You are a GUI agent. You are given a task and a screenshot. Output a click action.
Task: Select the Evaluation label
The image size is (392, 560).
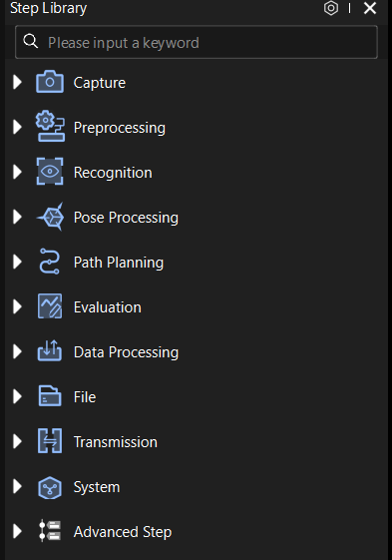108,307
